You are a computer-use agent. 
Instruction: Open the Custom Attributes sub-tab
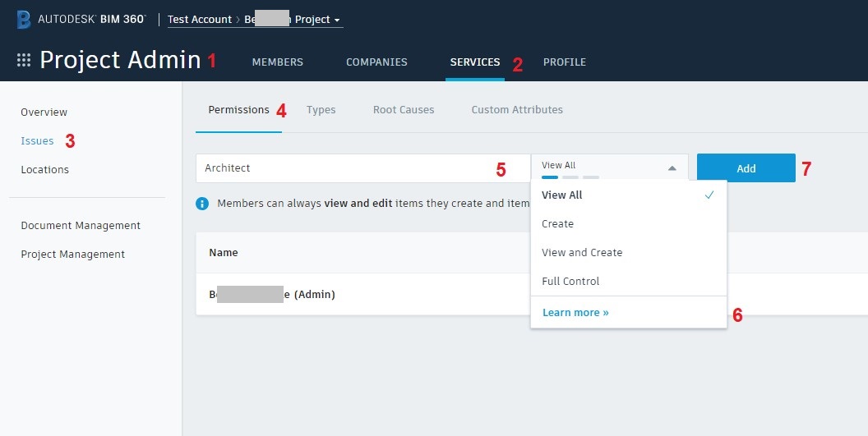coord(517,109)
